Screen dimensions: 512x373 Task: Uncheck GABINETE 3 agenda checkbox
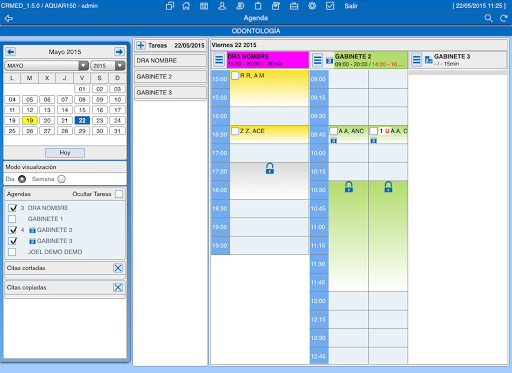click(x=12, y=241)
